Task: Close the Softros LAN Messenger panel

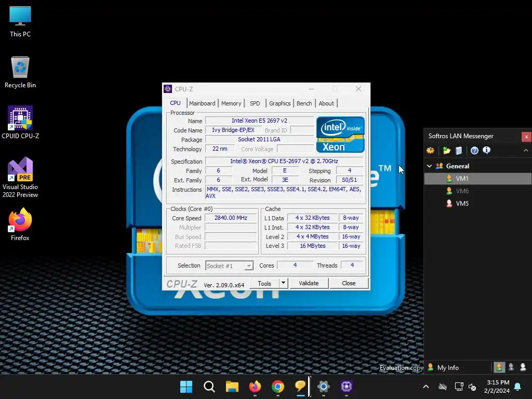Action: (x=526, y=137)
